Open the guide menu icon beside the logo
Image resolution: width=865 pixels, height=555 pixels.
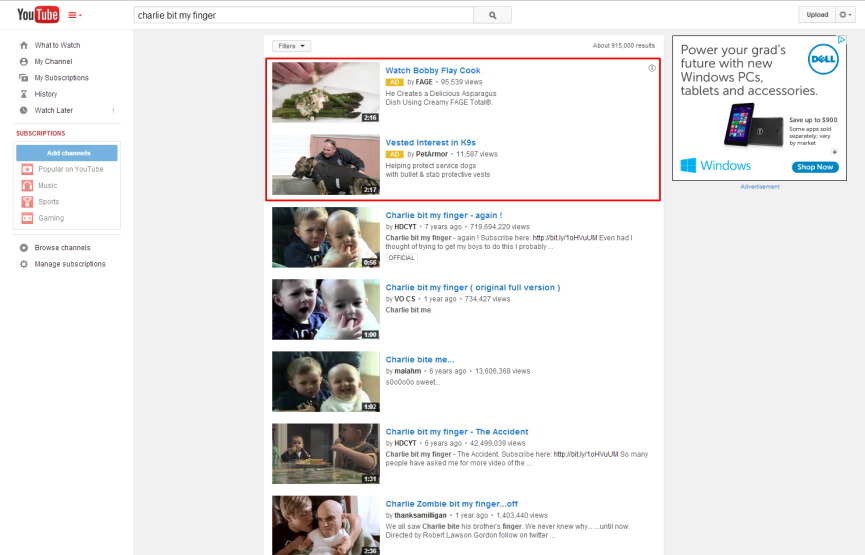(x=75, y=15)
